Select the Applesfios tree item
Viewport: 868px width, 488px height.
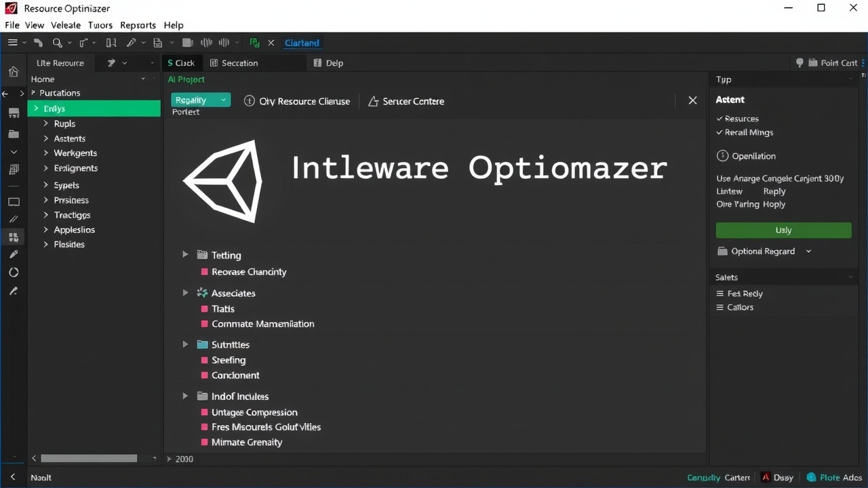pyautogui.click(x=75, y=230)
